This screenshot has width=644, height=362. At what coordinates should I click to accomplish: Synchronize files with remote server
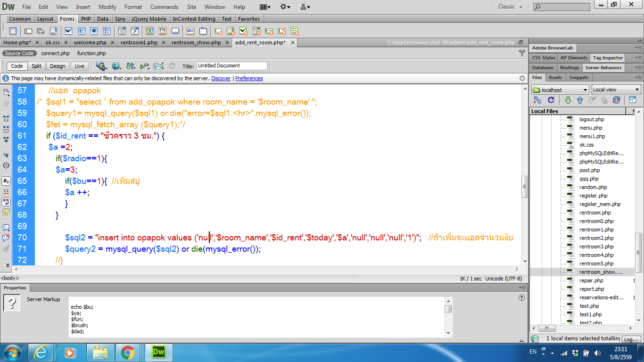[616, 100]
